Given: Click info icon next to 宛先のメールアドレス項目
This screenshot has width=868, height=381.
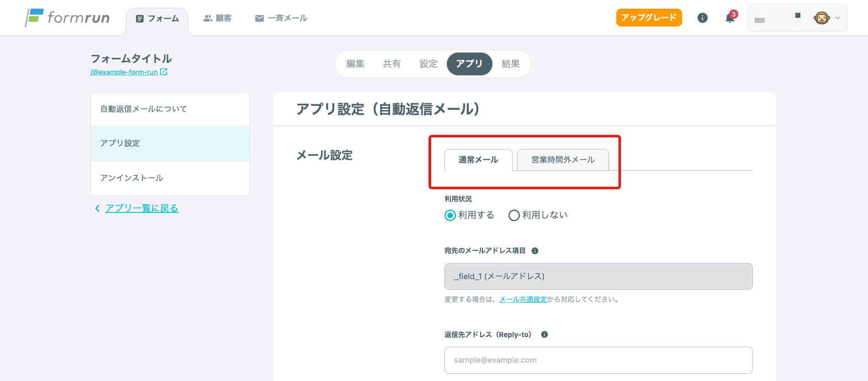Looking at the screenshot, I should click(x=535, y=251).
